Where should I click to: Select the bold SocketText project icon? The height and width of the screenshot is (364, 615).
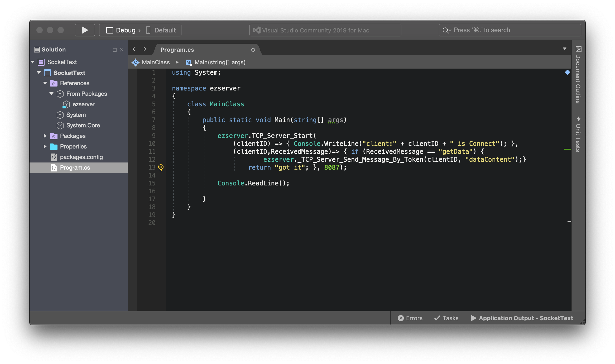coord(47,73)
